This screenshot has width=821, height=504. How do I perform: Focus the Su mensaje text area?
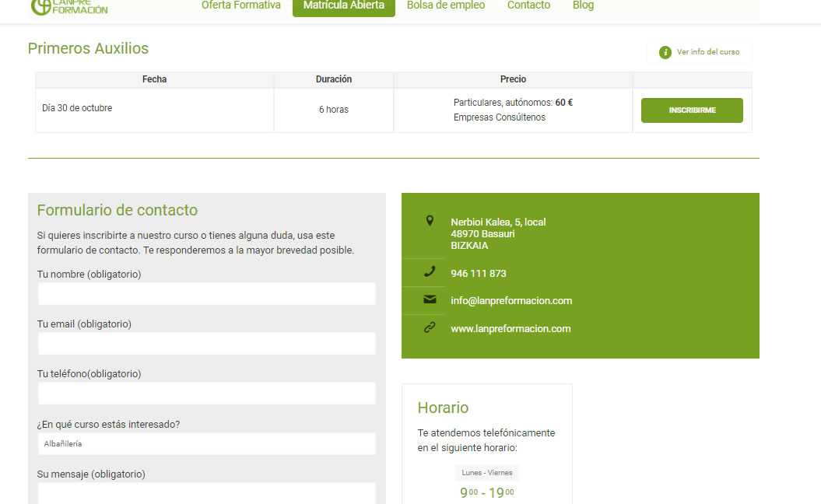tap(207, 493)
